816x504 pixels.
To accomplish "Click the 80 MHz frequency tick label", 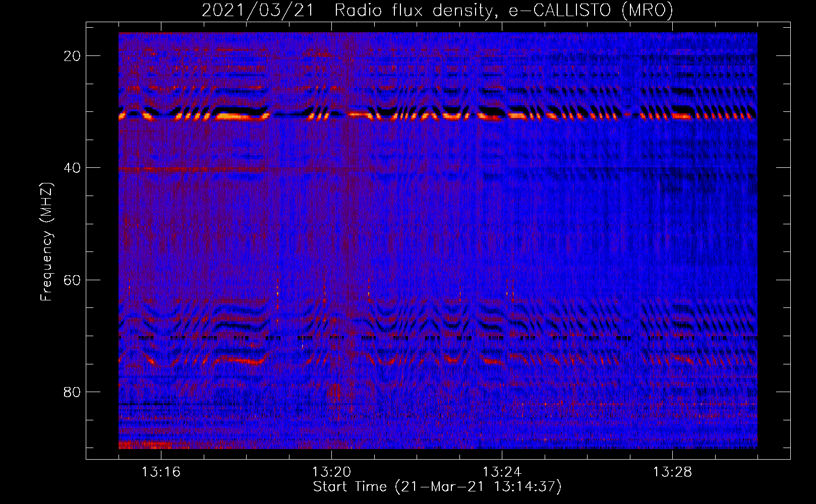I will point(72,392).
